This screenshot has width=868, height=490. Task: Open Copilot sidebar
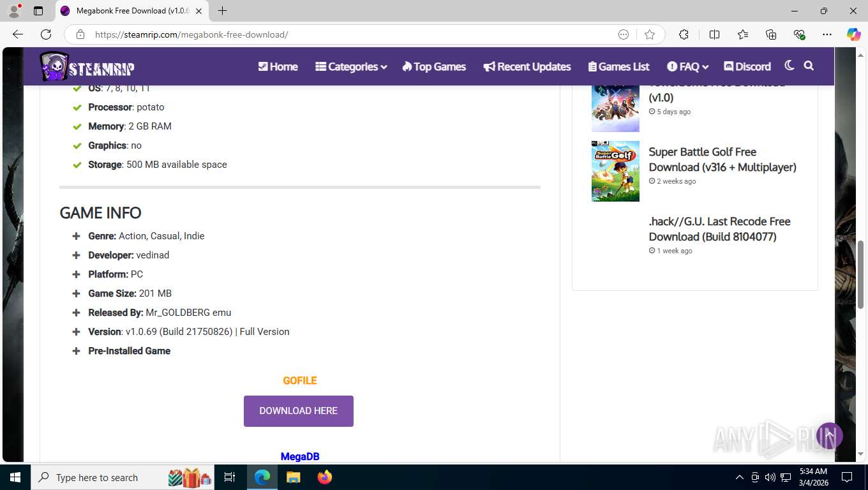[853, 34]
